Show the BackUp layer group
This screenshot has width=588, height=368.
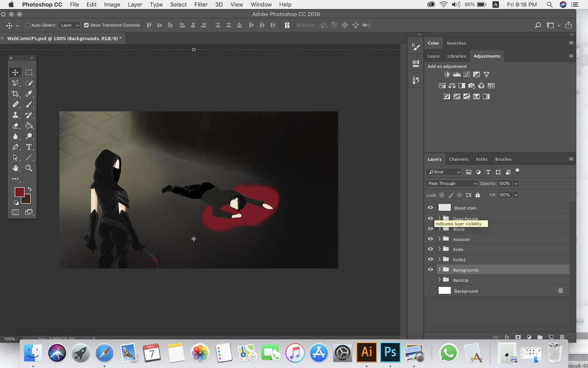(430, 280)
